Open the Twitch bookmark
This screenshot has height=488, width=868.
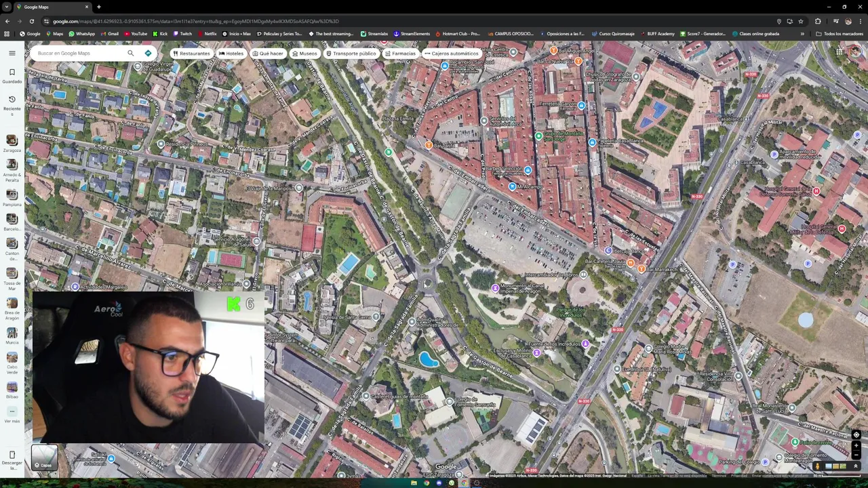tap(182, 34)
